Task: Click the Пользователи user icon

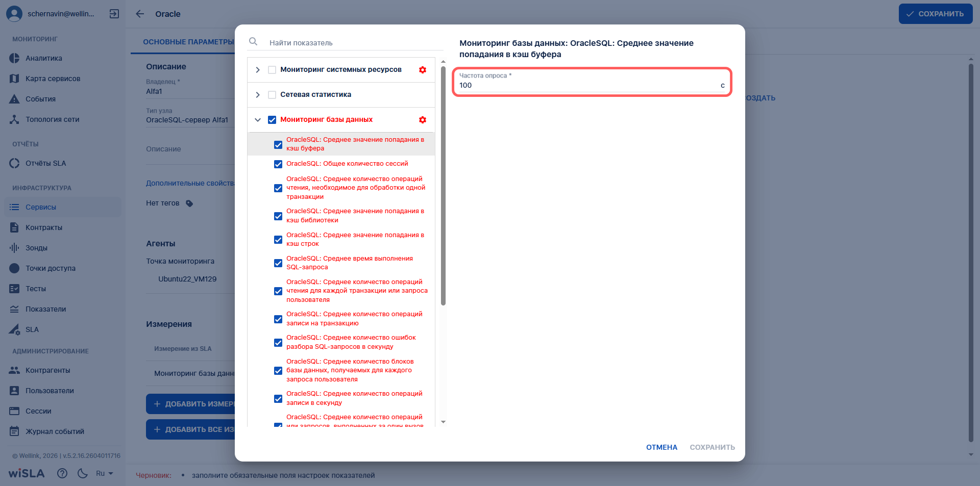Action: click(14, 391)
